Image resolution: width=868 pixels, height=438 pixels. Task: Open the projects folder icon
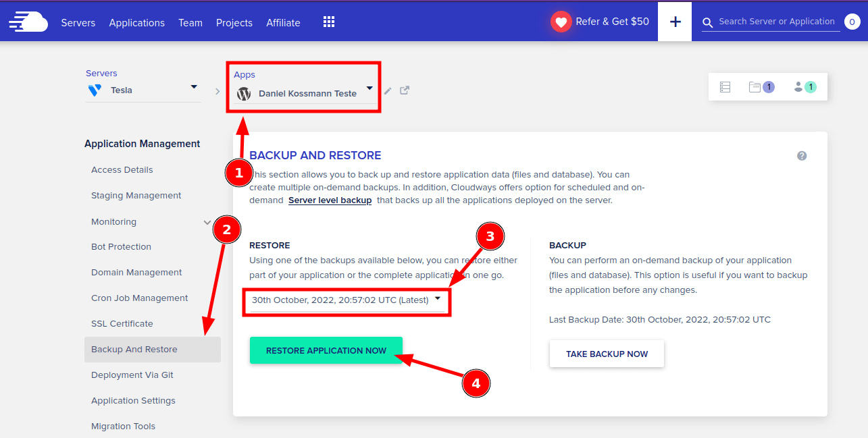tap(755, 87)
